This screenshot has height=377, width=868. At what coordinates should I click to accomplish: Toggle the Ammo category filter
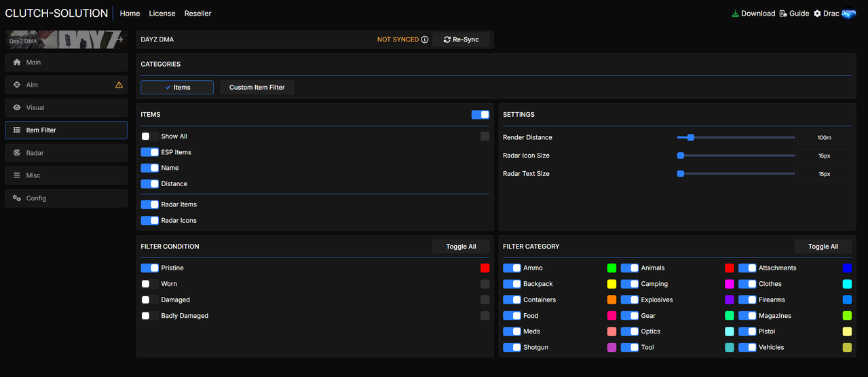(x=512, y=268)
